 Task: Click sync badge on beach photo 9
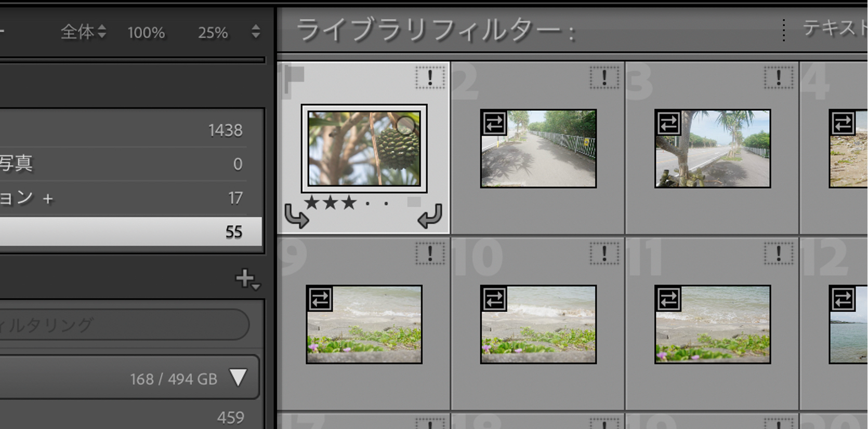[320, 299]
